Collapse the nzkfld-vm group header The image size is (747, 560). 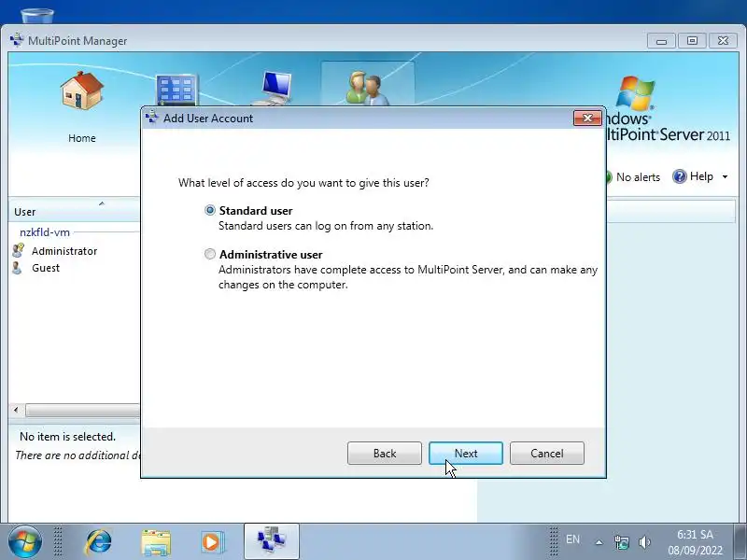point(45,232)
